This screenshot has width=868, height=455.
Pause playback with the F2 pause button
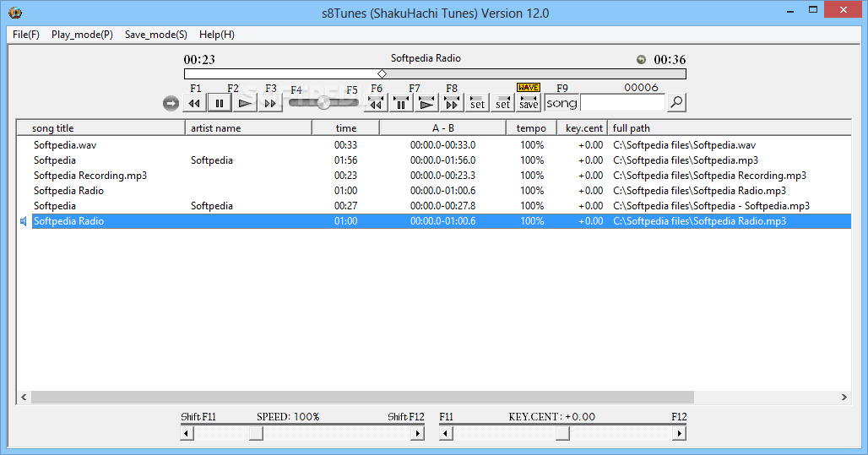coord(220,103)
